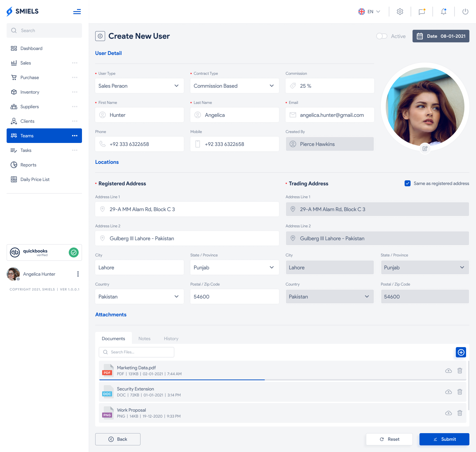Viewport: 476px width, 452px height.
Task: Click back arrow icon beside Create New User
Action: click(x=100, y=36)
